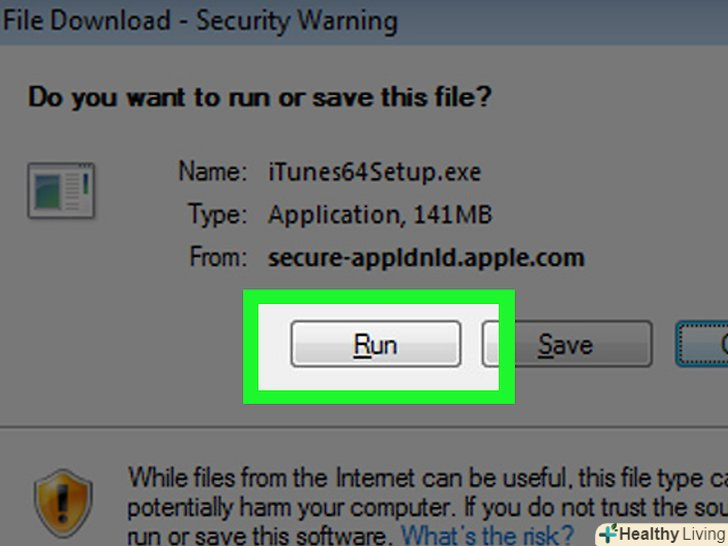Click the "Application, 141MB" type text
728x546 pixels.
point(380,215)
